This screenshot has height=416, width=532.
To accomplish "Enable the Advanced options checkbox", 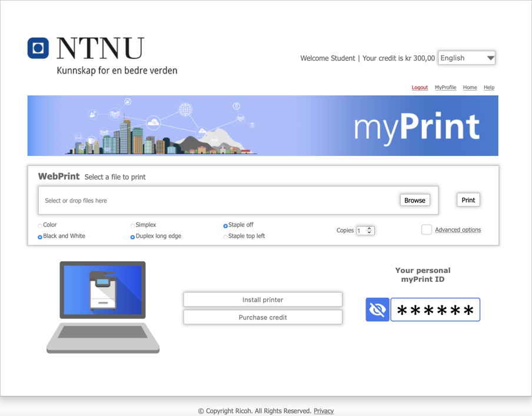I will (x=427, y=229).
